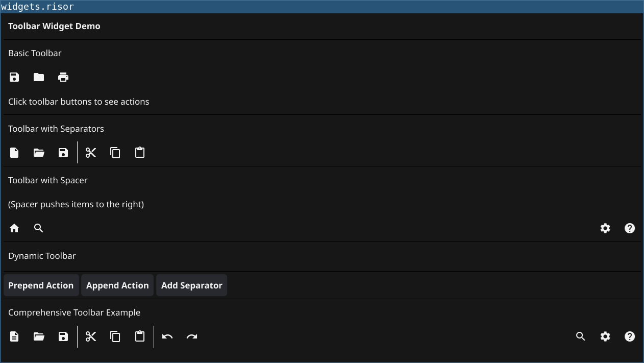Click Copy icon in Separators toolbar
This screenshot has width=644, height=363.
tap(115, 153)
